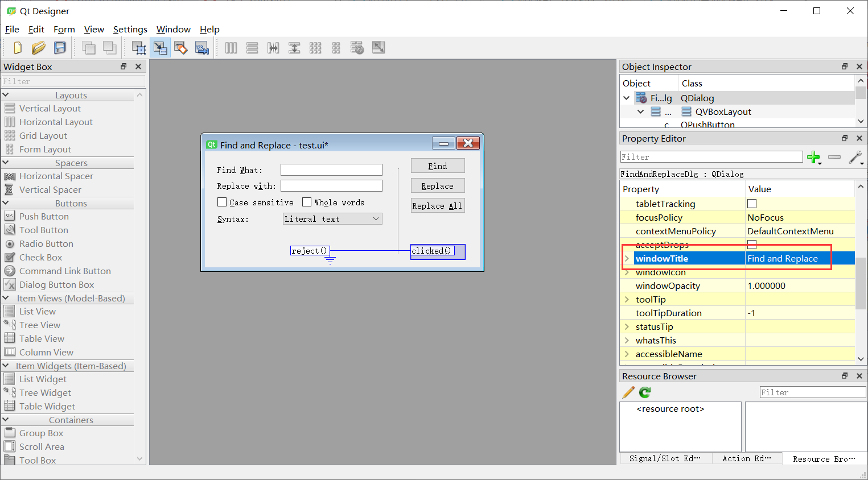Click the Save Form floppy icon
Viewport: 868px width, 480px height.
tap(60, 48)
